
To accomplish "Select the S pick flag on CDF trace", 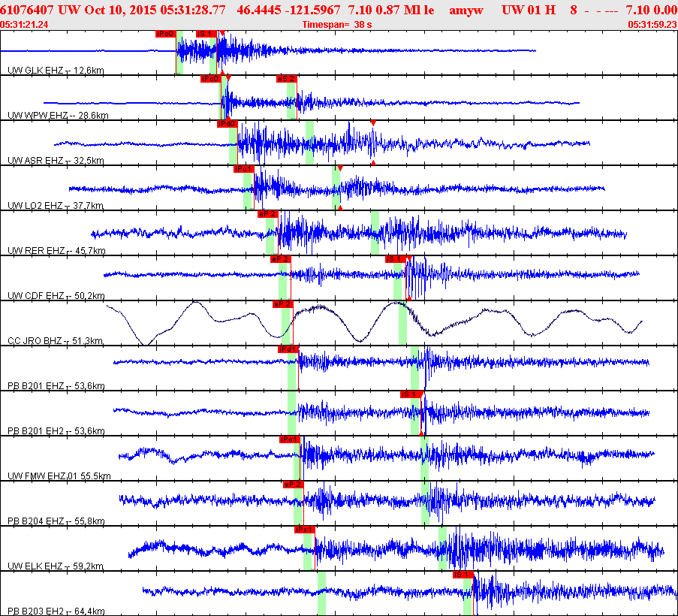I will [395, 259].
